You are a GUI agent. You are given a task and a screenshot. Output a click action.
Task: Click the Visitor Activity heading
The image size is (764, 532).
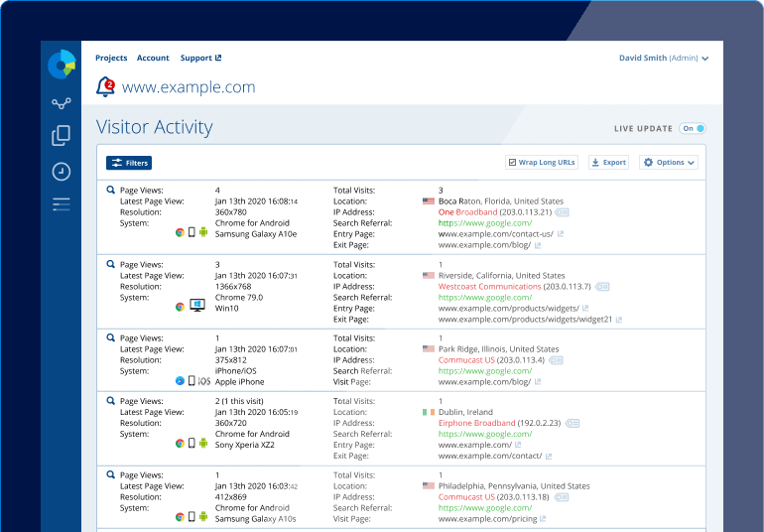click(x=155, y=127)
